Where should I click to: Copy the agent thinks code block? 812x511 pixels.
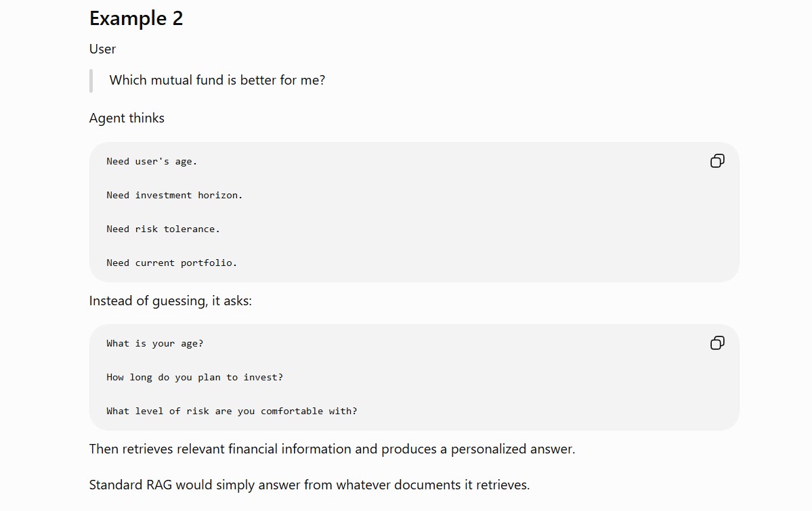coord(717,161)
